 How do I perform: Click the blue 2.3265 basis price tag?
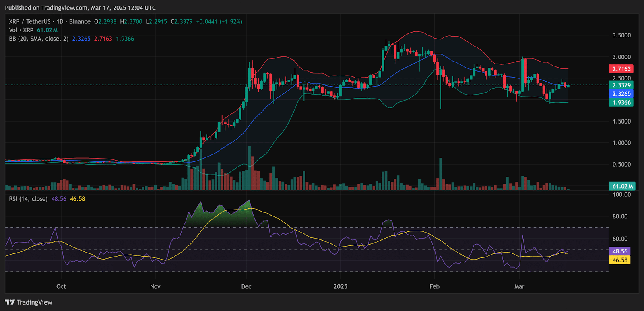[x=621, y=94]
